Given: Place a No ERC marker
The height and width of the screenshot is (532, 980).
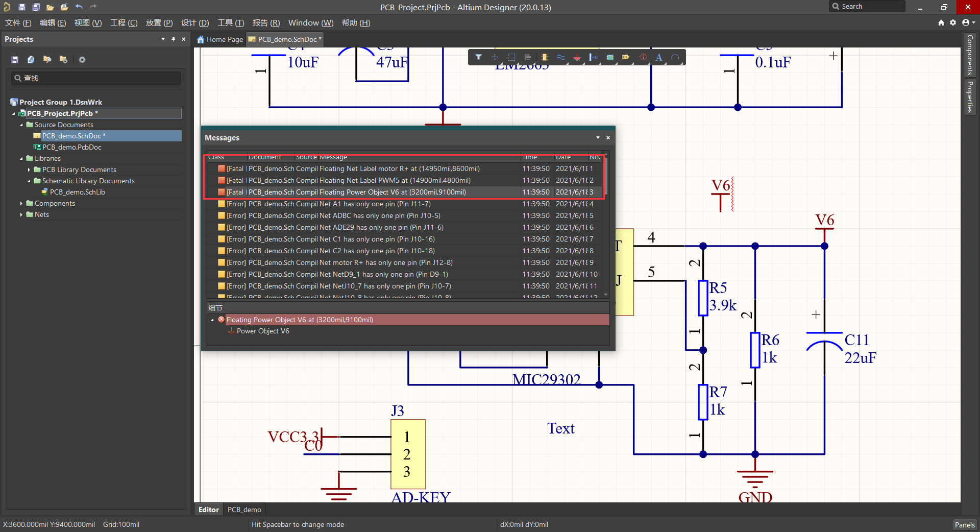Looking at the screenshot, I should (x=643, y=57).
